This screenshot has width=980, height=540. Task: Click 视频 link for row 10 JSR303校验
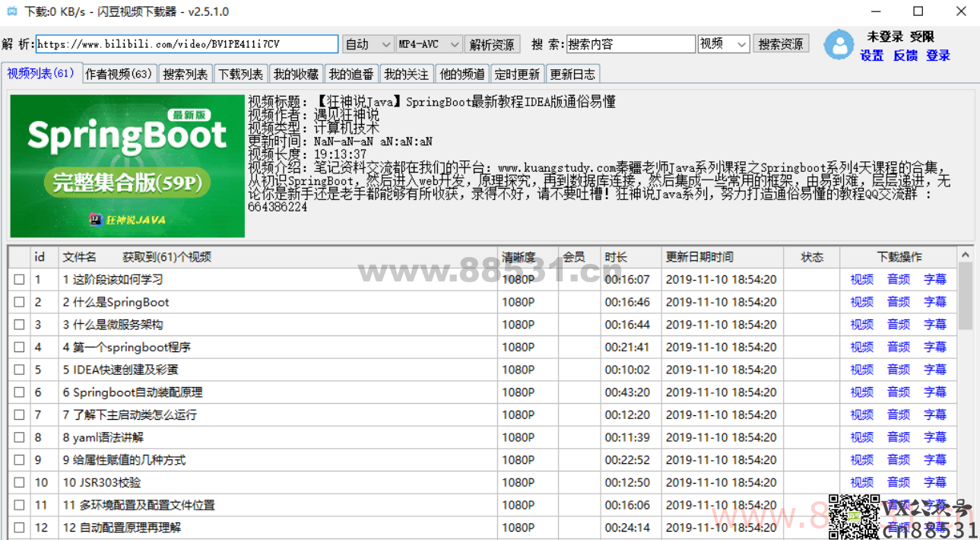(x=862, y=483)
